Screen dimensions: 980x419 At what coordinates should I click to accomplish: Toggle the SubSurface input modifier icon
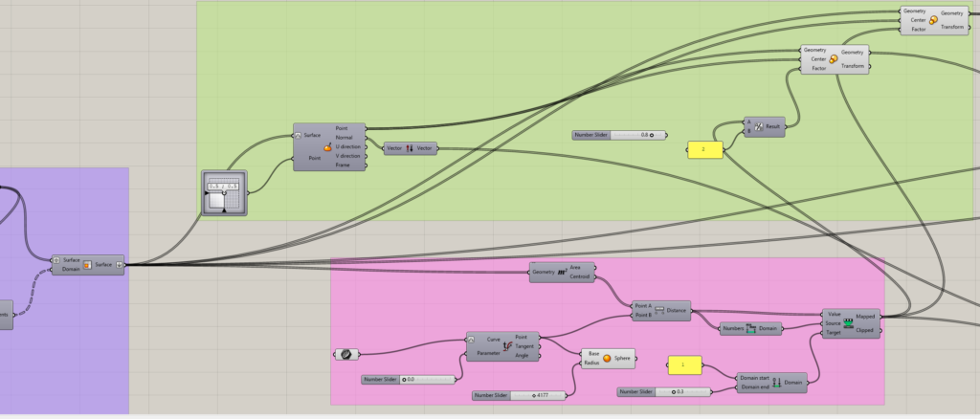click(x=57, y=259)
